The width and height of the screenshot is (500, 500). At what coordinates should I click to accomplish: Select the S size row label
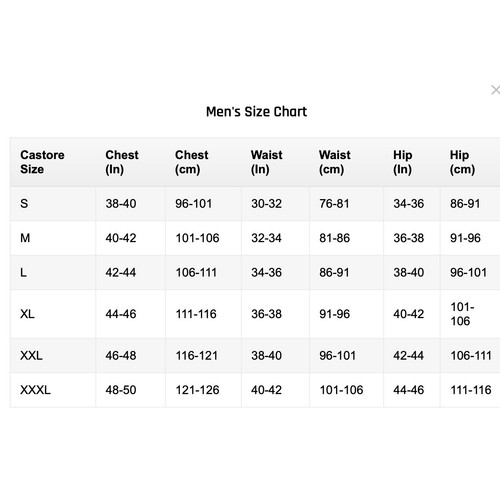click(24, 204)
